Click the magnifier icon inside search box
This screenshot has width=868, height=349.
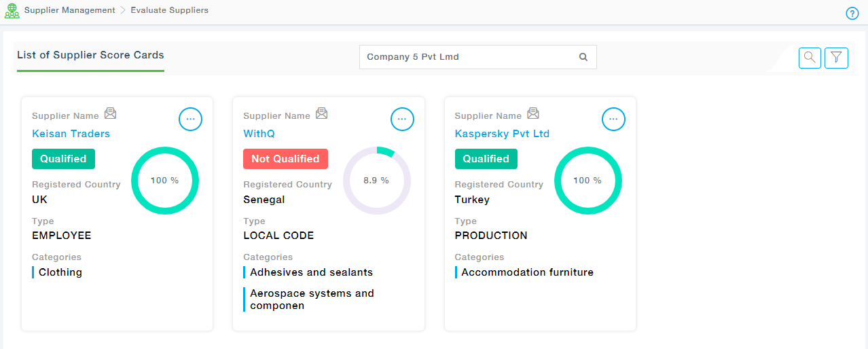pyautogui.click(x=583, y=57)
